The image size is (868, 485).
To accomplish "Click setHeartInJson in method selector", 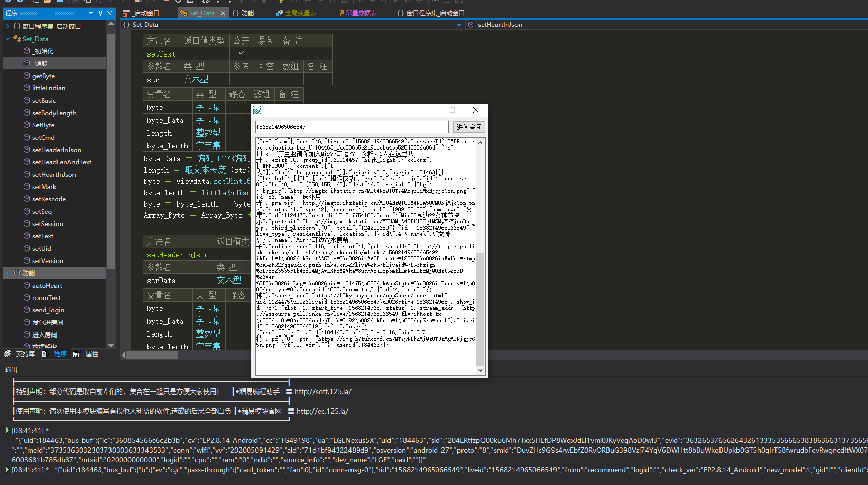I will (500, 25).
